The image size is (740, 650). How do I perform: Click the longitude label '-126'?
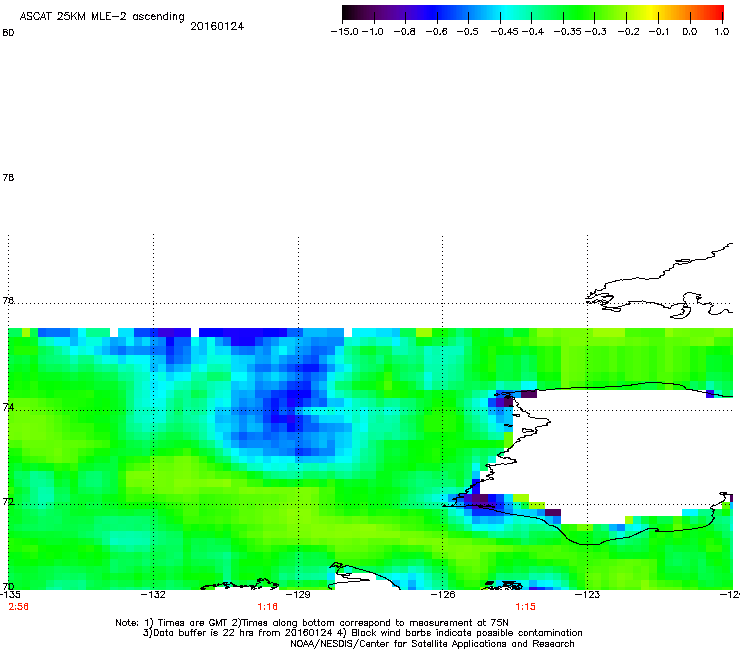443,594
